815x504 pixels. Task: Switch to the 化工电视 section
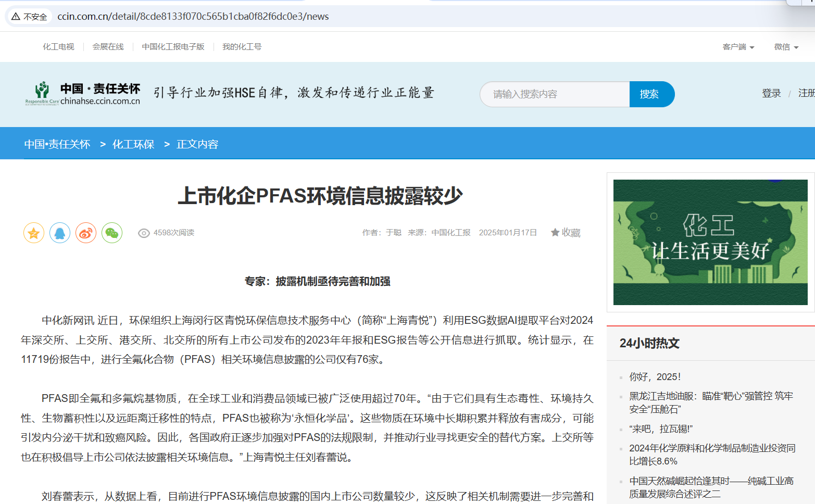58,46
